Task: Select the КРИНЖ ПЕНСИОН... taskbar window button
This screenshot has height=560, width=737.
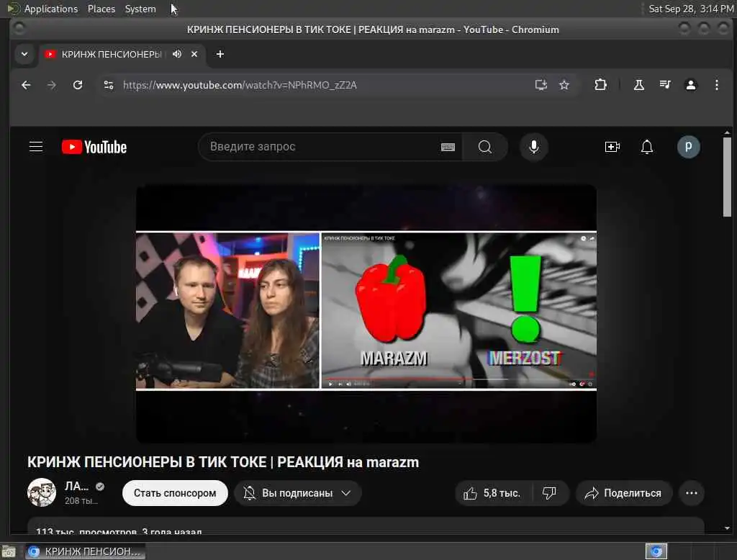Action: (x=85, y=551)
